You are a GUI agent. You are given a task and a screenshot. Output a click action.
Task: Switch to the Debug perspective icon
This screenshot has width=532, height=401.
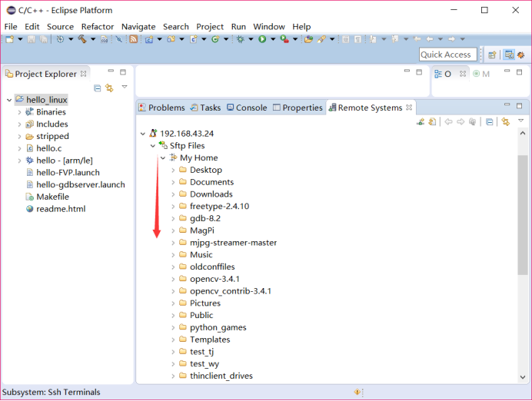pyautogui.click(x=521, y=55)
